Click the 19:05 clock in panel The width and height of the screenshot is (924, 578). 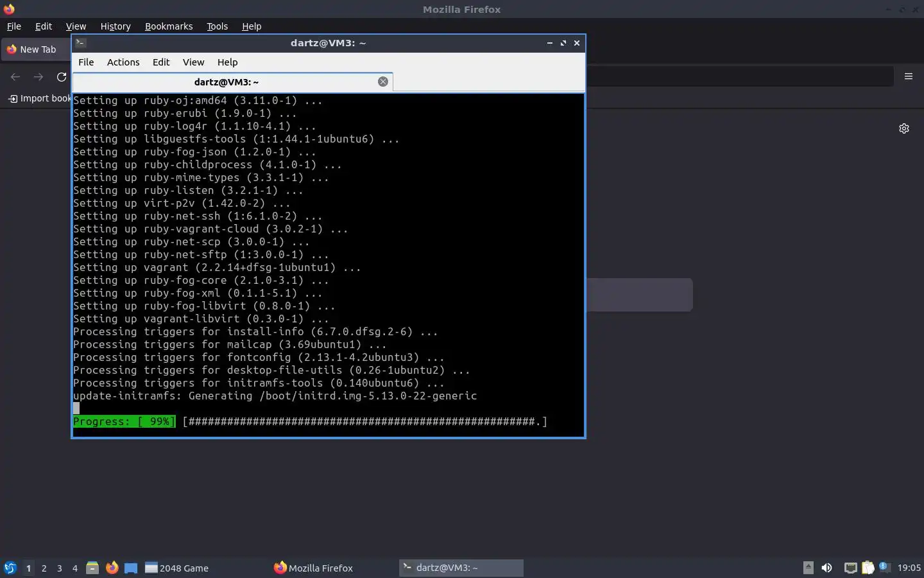click(909, 568)
